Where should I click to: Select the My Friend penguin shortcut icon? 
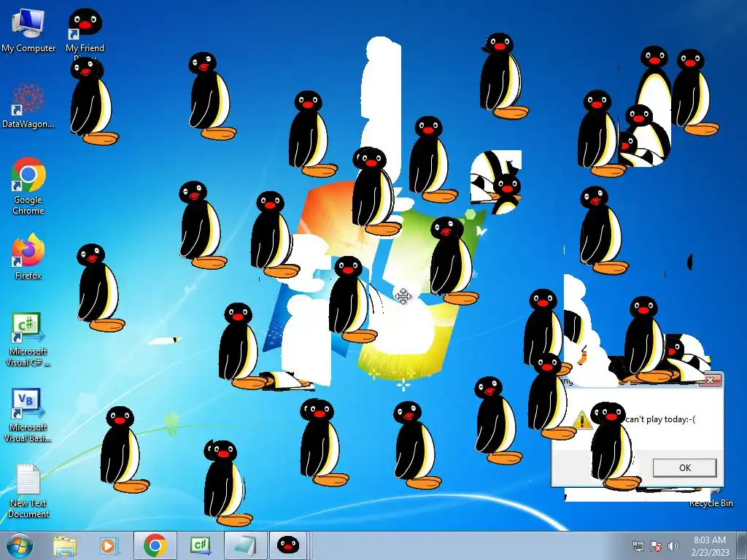85,30
